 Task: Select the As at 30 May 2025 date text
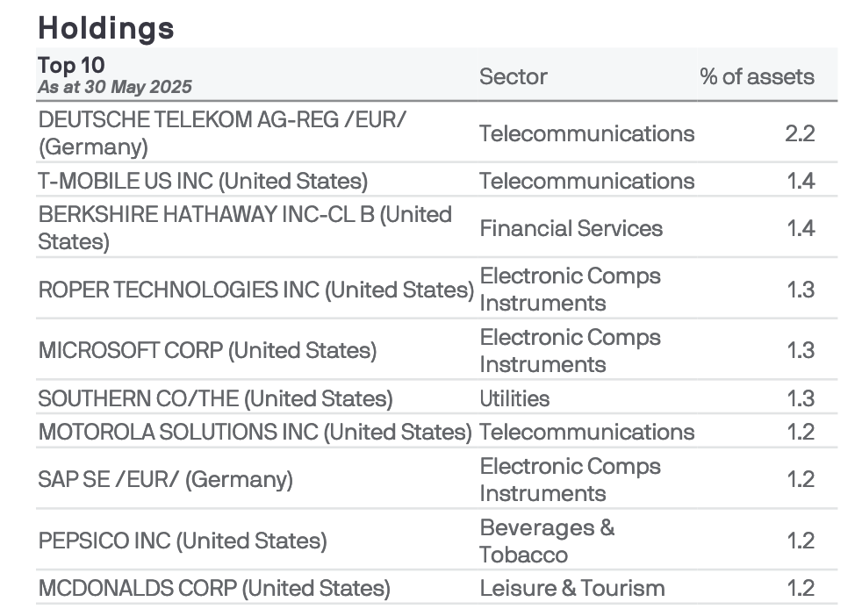tap(114, 87)
